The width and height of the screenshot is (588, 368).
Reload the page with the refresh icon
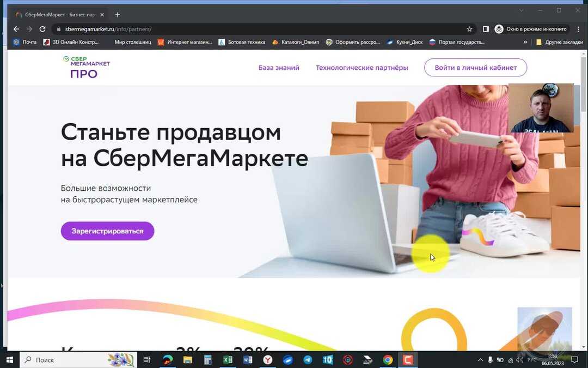coord(42,29)
